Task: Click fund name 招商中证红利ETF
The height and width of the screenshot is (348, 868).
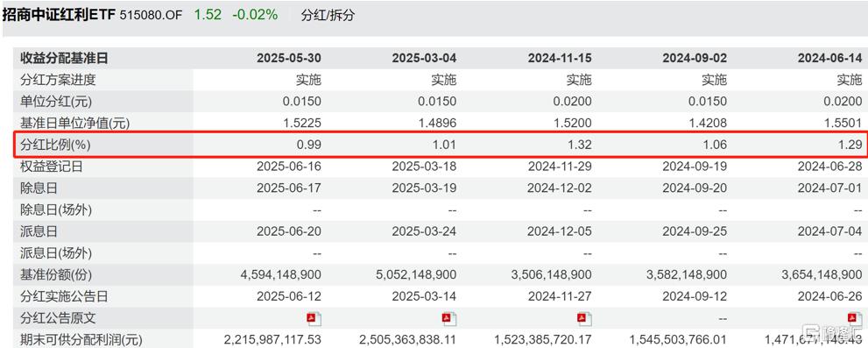Action: pos(59,15)
